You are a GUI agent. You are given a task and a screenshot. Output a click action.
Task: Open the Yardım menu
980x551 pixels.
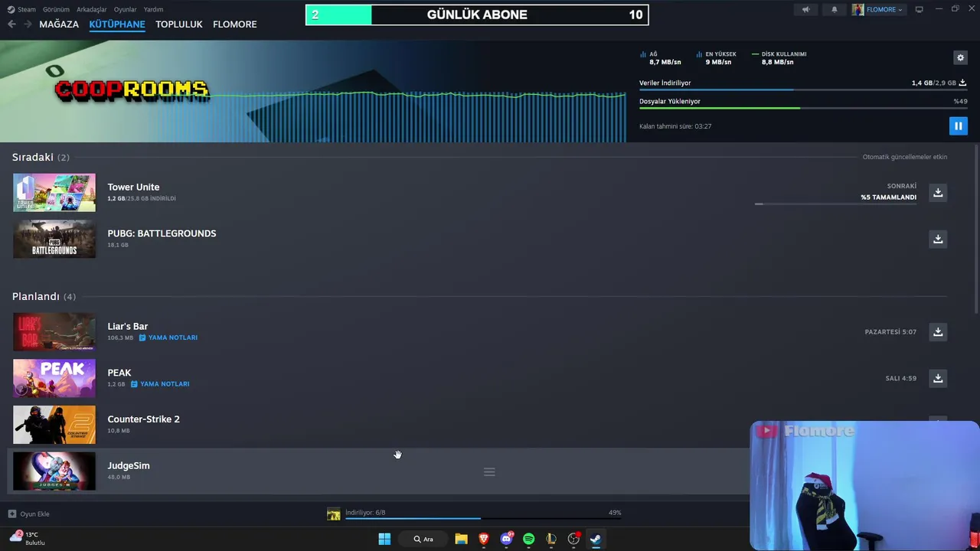[153, 9]
